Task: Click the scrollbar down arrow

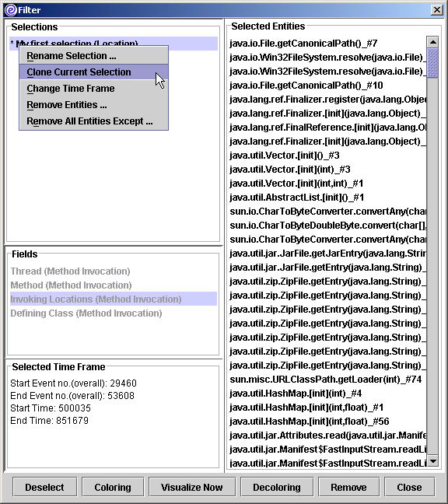Action: pos(432,461)
